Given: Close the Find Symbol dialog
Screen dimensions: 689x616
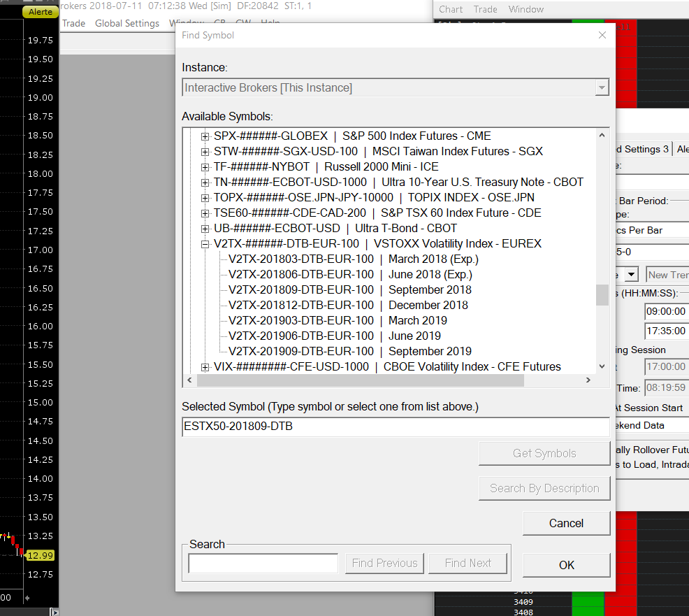Looking at the screenshot, I should (602, 35).
